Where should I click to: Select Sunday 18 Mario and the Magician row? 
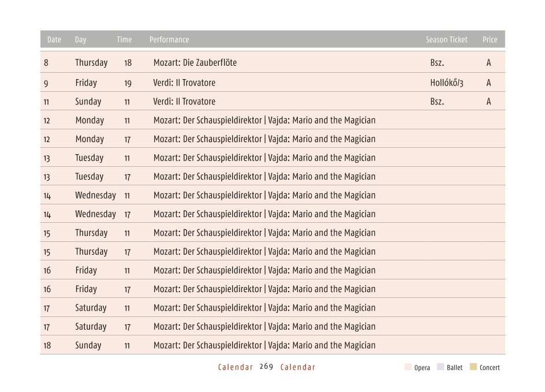(x=272, y=345)
